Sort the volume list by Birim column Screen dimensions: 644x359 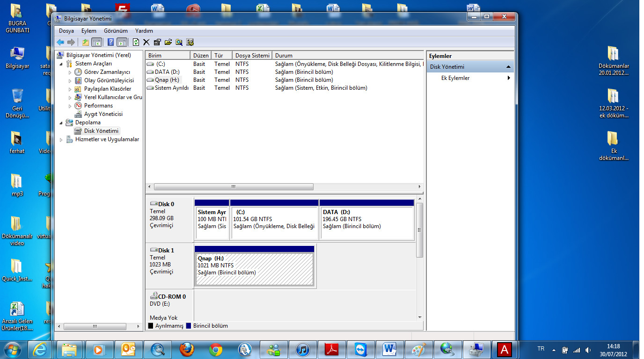point(168,55)
